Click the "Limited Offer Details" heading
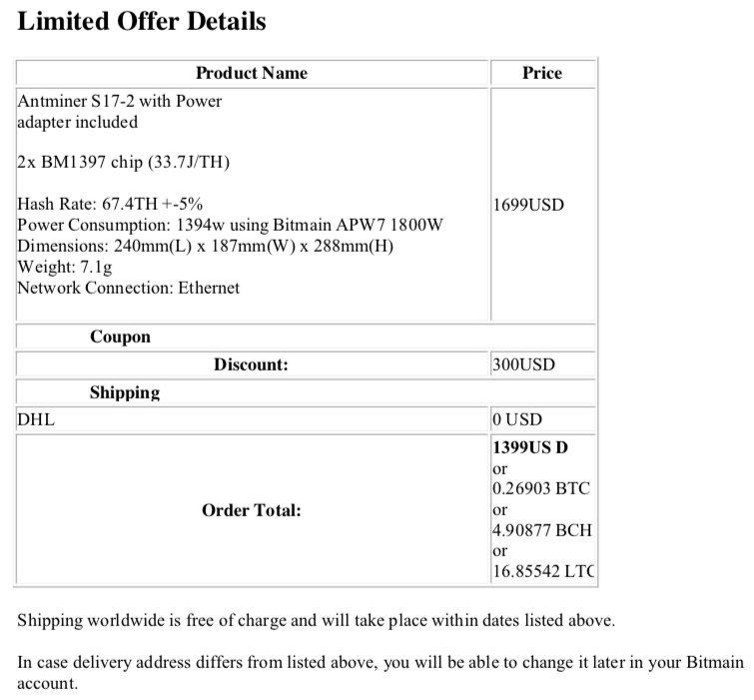The width and height of the screenshot is (754, 700). click(142, 20)
